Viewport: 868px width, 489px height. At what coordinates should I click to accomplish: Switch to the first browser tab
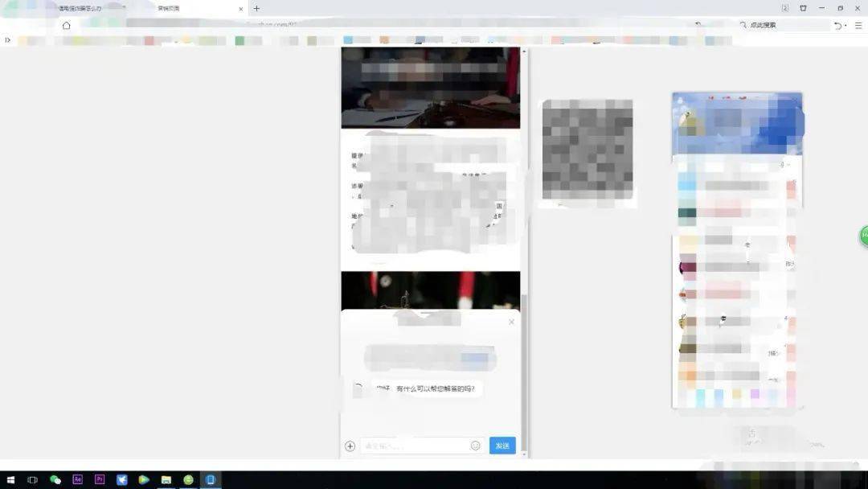(x=80, y=9)
